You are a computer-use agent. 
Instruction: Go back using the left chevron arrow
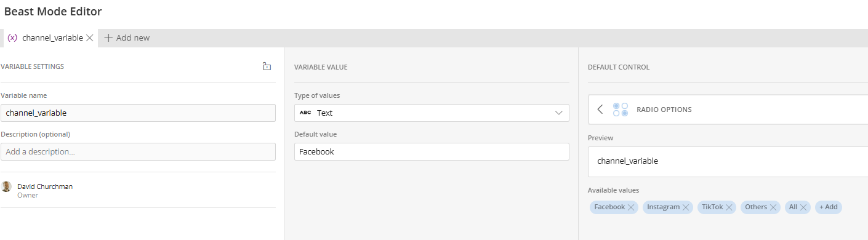tap(600, 110)
